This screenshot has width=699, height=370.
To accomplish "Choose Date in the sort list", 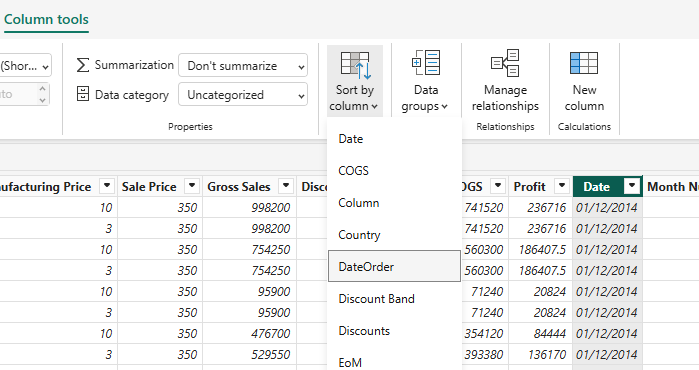I will point(394,139).
